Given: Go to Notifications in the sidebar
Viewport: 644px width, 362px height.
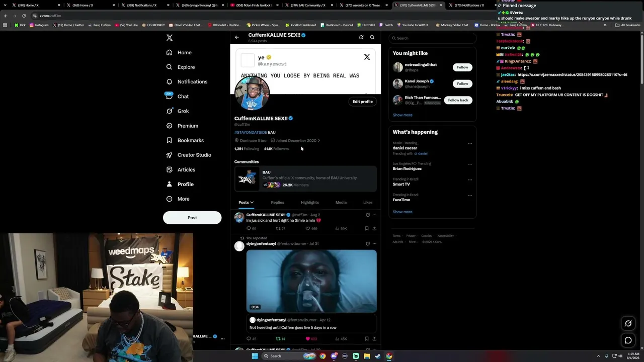Looking at the screenshot, I should [x=187, y=81].
